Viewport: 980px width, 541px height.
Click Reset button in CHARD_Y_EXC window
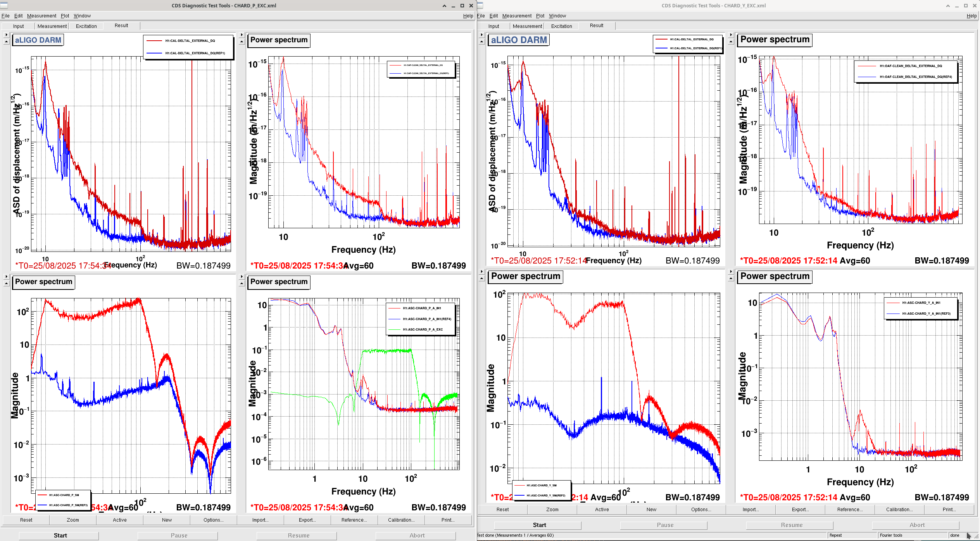click(502, 509)
